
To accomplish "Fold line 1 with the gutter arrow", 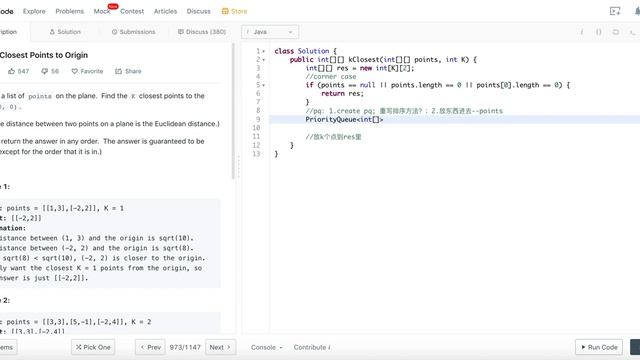I will point(264,51).
